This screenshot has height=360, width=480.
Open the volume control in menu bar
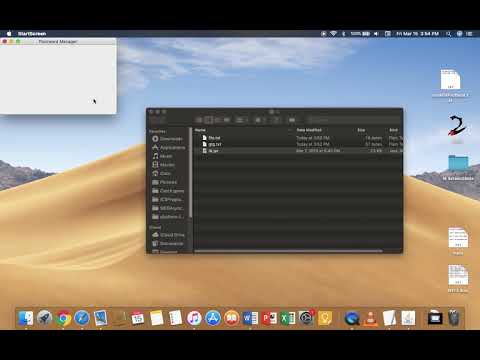tap(376, 34)
